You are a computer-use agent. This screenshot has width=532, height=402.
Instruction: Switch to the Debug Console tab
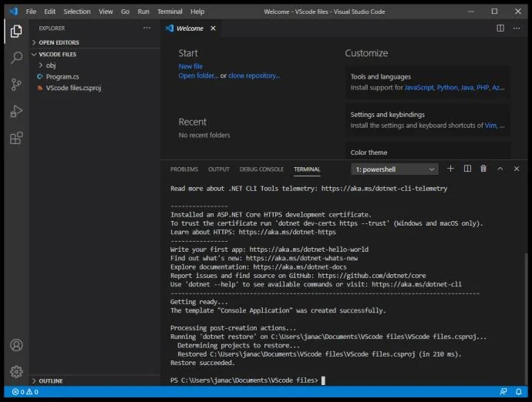[x=261, y=169]
